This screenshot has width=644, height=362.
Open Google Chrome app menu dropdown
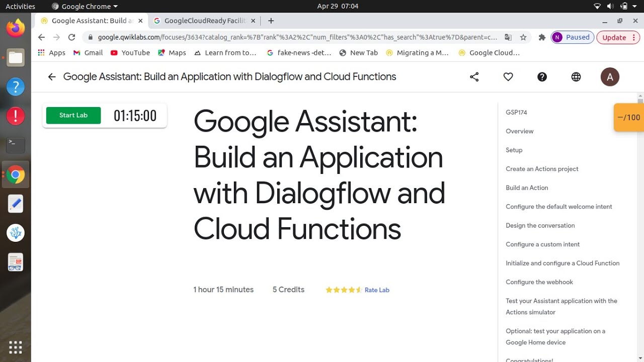[85, 7]
